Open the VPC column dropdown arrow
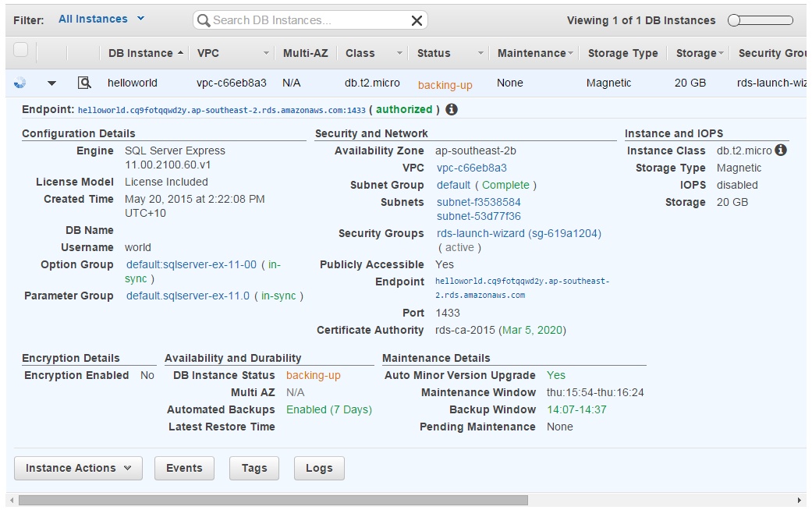 pos(266,53)
